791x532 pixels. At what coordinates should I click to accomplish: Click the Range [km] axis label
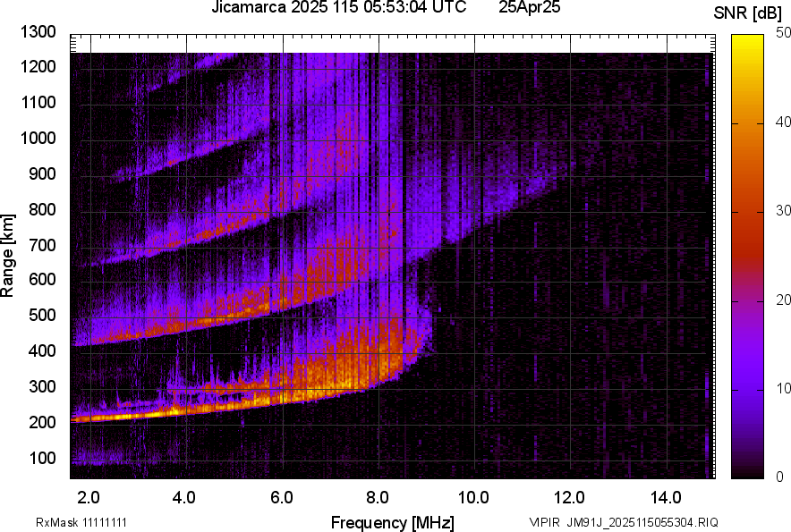click(x=7, y=257)
